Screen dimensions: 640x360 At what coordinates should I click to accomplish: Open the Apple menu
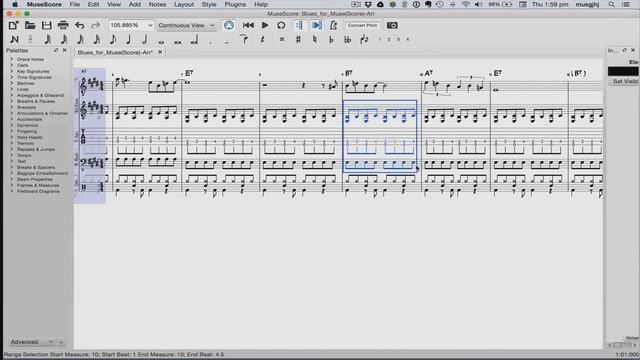click(15, 4)
